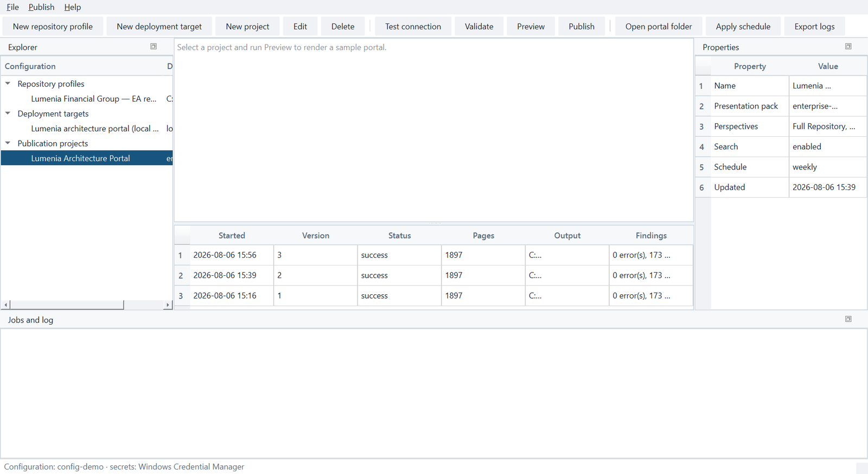The height and width of the screenshot is (474, 868).
Task: Run Test connection
Action: click(413, 27)
